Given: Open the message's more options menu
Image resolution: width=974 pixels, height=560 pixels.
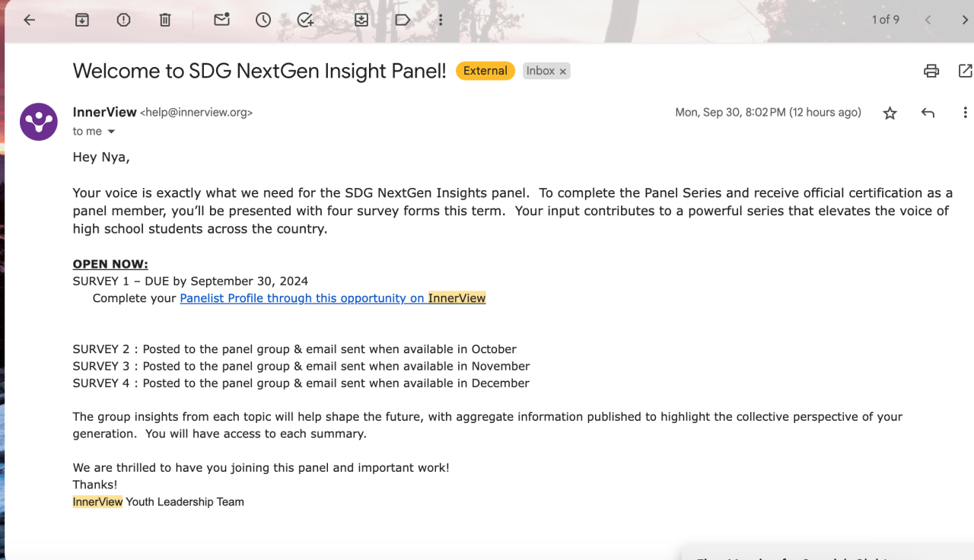Looking at the screenshot, I should point(965,113).
